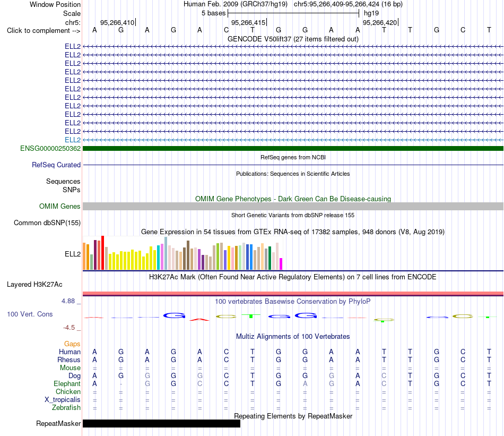This screenshot has width=504, height=436.
Task: Click the SNPs subtrack label
Action: coord(72,190)
